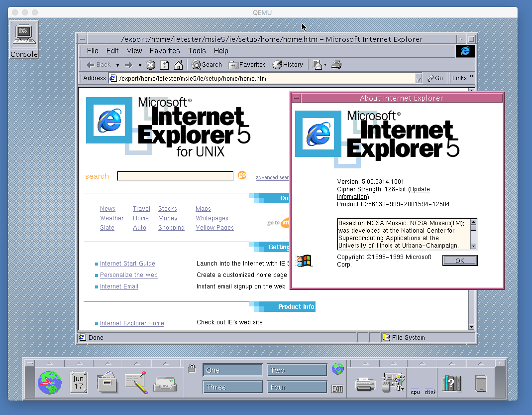Open the Edit menu

click(x=112, y=51)
